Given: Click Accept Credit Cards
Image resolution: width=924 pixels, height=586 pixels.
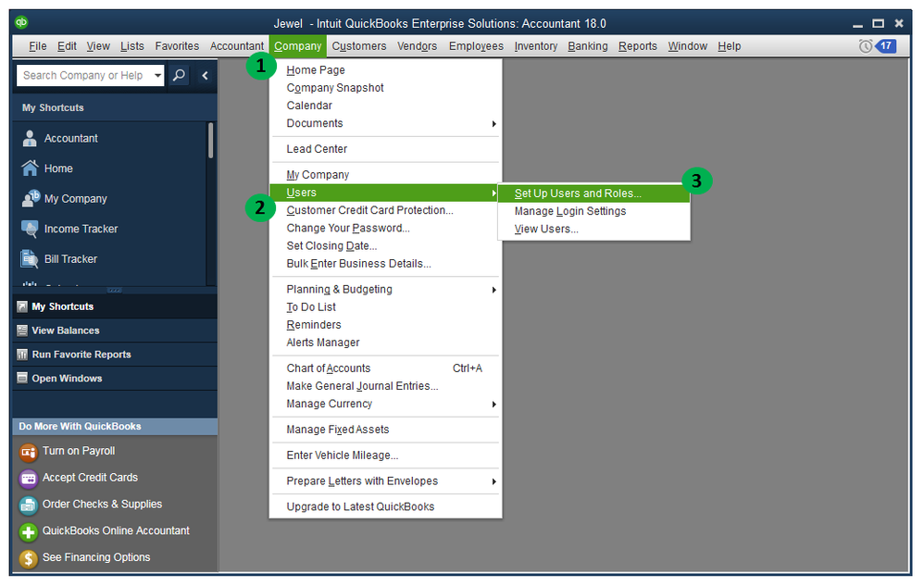Looking at the screenshot, I should (x=90, y=478).
